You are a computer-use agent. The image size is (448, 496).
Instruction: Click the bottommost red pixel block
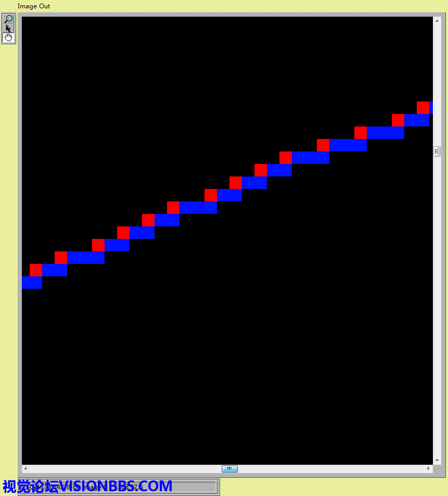tap(36, 270)
